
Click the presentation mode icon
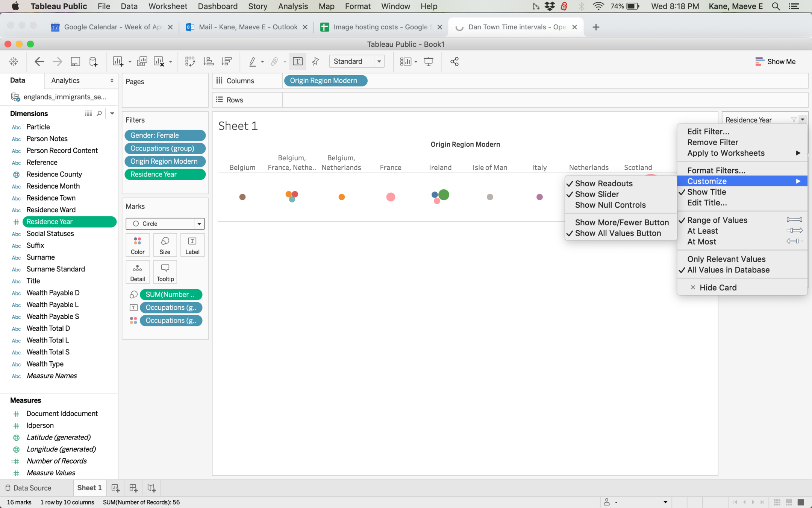[428, 61]
